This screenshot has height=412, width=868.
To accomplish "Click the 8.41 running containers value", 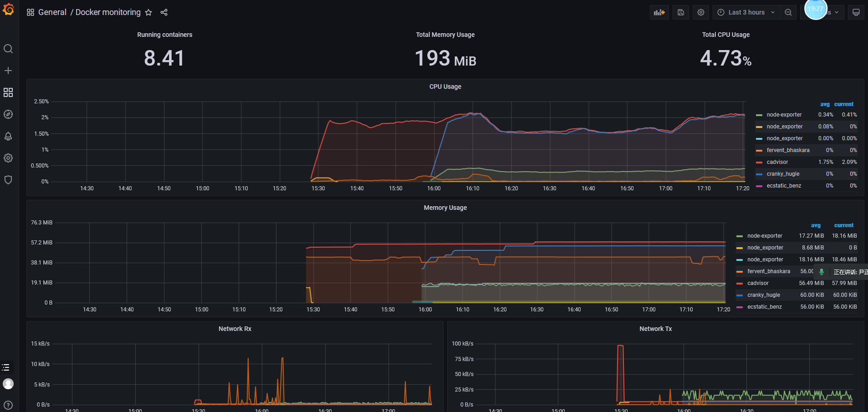I will (164, 58).
